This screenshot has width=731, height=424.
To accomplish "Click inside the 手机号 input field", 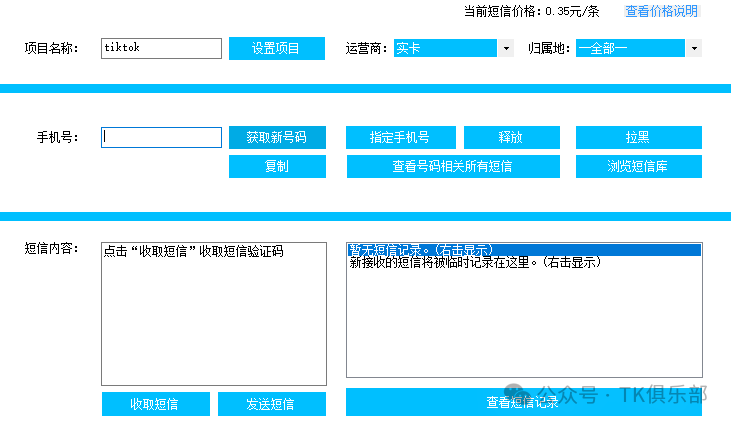I will coord(161,138).
